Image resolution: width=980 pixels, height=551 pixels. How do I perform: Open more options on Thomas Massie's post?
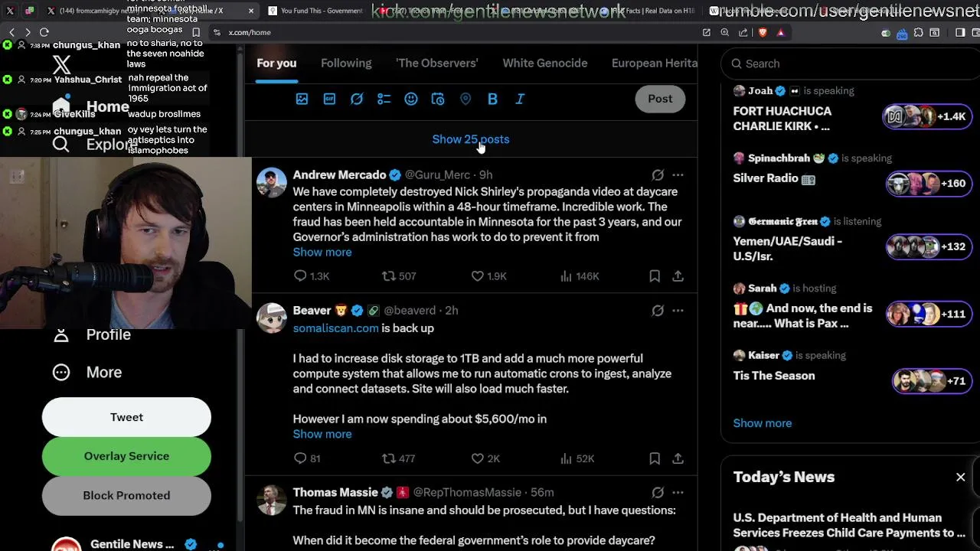(x=678, y=493)
